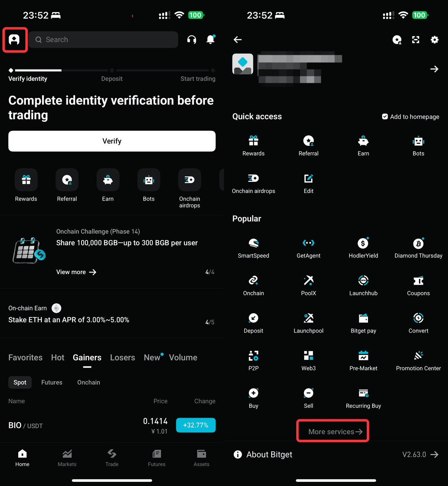Viewport: 448px width, 486px height.
Task: Tap the referral star icon in profile header
Action: 397,39
